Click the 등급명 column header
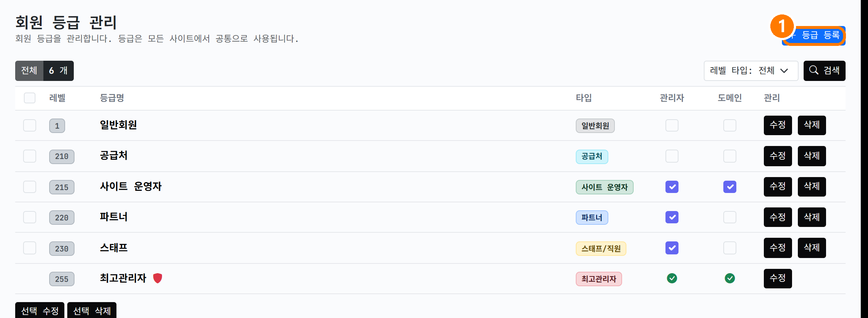 tap(112, 98)
